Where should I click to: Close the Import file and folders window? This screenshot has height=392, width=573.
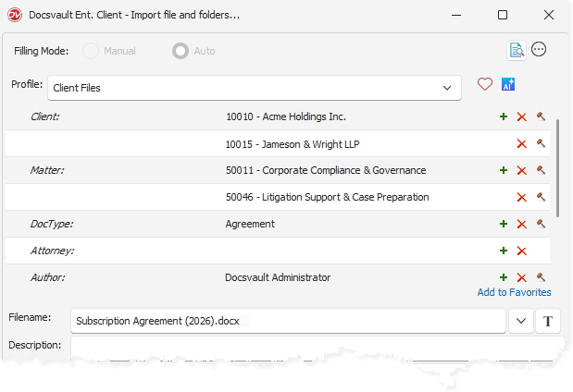tap(549, 15)
